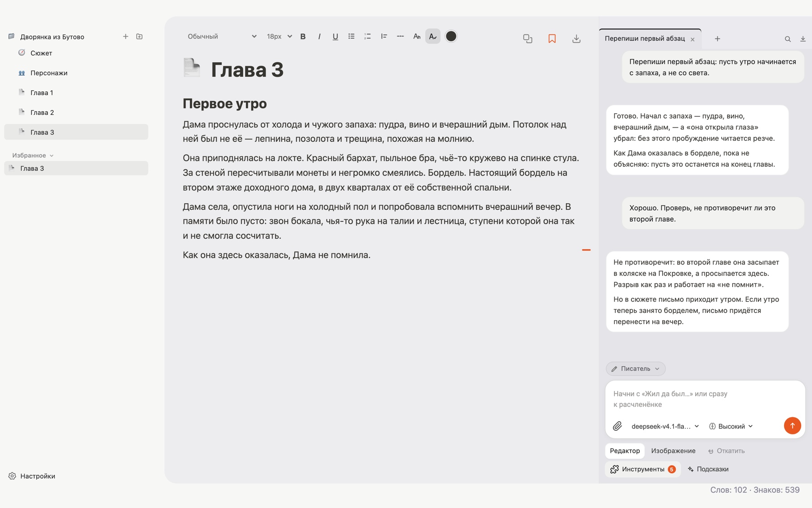Viewport: 812px width, 508px height.
Task: Send the message with the orange arrow
Action: [x=792, y=426]
